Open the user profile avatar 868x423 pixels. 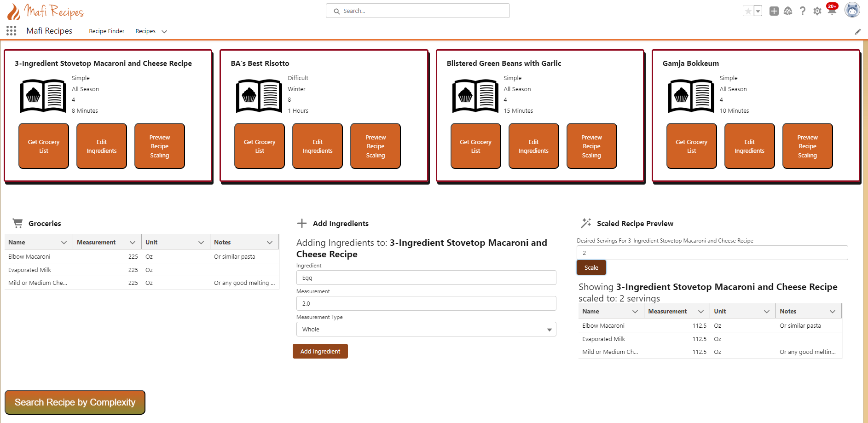pyautogui.click(x=852, y=10)
